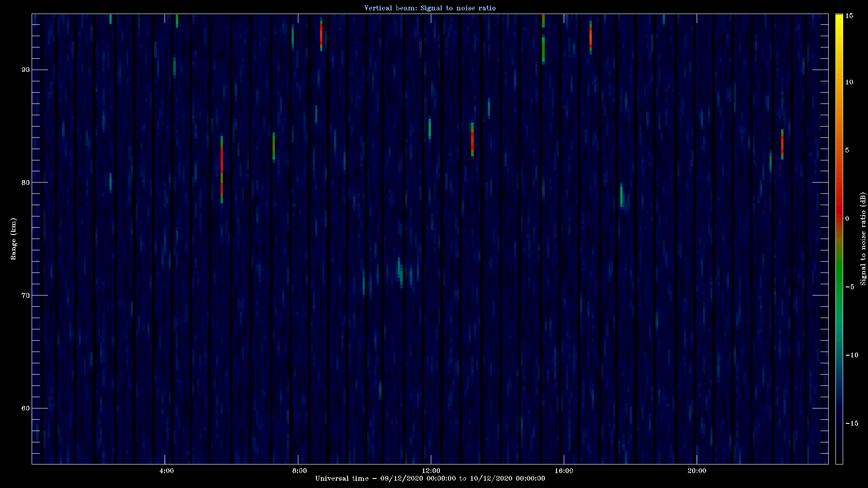Click the '0' colorbar label
The image size is (868, 488).
(x=847, y=219)
